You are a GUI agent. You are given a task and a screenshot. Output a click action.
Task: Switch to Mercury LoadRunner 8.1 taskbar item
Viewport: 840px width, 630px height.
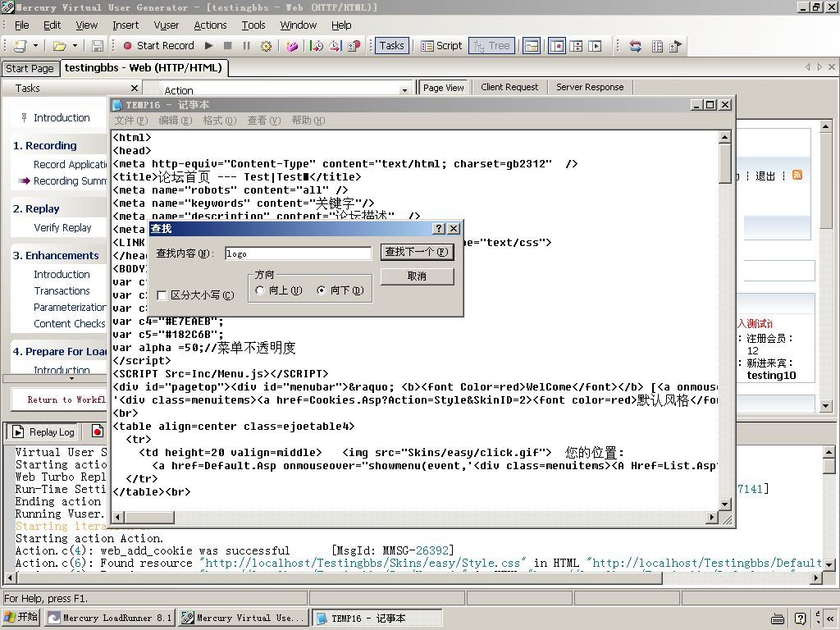tap(109, 618)
